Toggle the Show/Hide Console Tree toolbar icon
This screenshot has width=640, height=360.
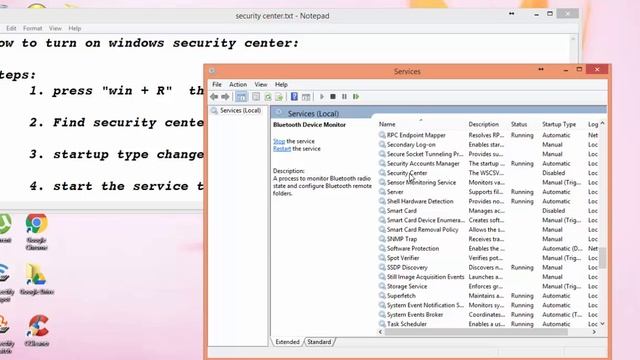[x=241, y=97]
